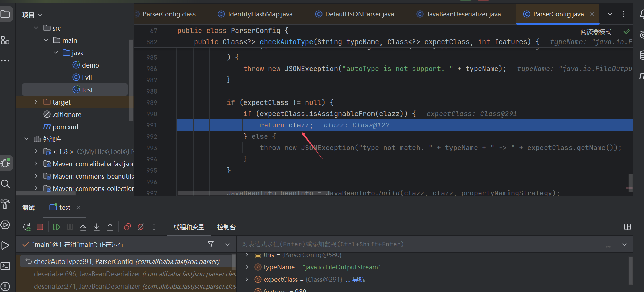Select the test class in project tree
This screenshot has height=292, width=644.
[75, 90]
